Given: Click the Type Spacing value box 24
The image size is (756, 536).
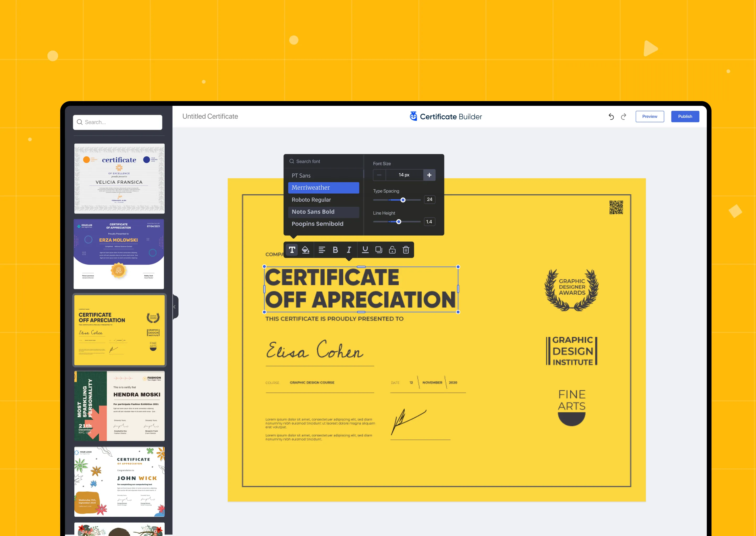Looking at the screenshot, I should (430, 199).
